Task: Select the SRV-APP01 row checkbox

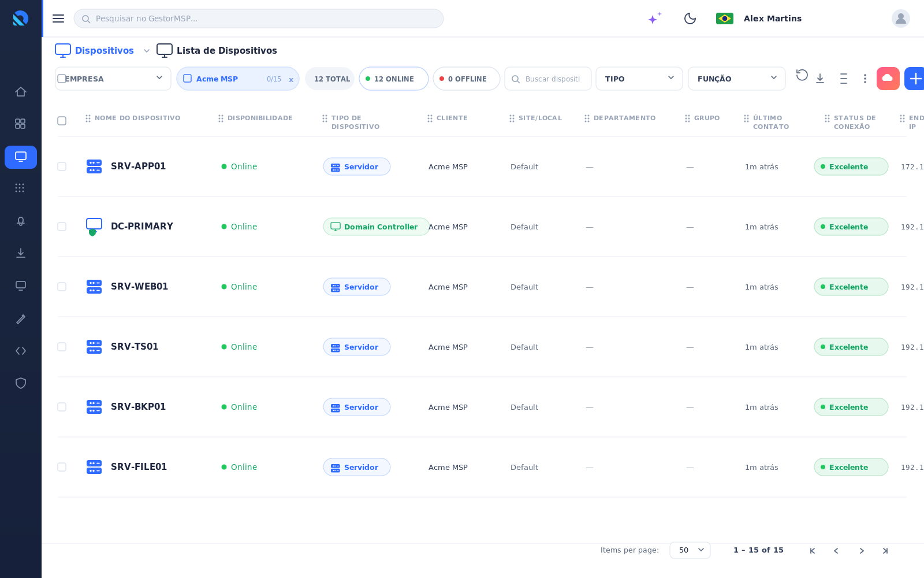Action: [x=62, y=166]
